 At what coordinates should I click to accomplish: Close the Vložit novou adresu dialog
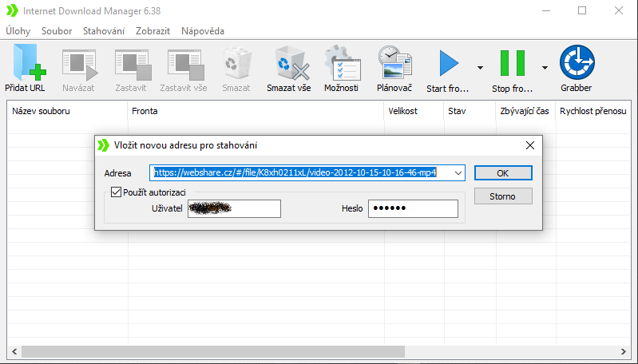tap(529, 145)
